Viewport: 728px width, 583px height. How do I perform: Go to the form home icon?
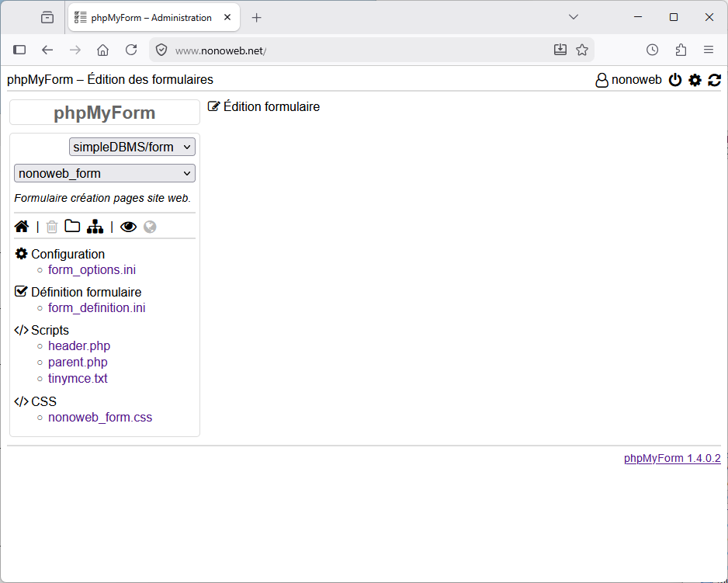tap(22, 226)
